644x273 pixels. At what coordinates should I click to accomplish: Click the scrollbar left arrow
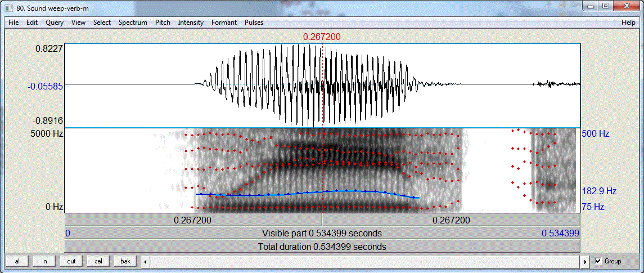coord(145,261)
